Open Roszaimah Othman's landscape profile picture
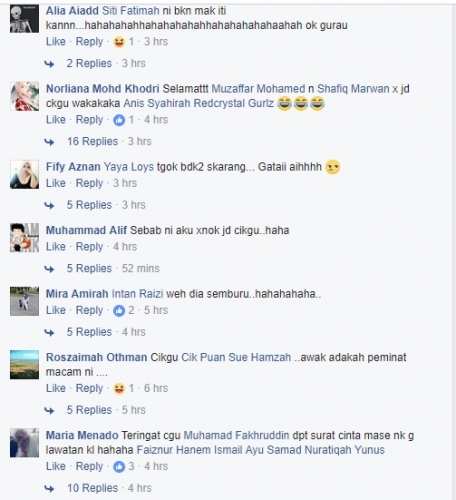456x500 pixels. point(24,365)
